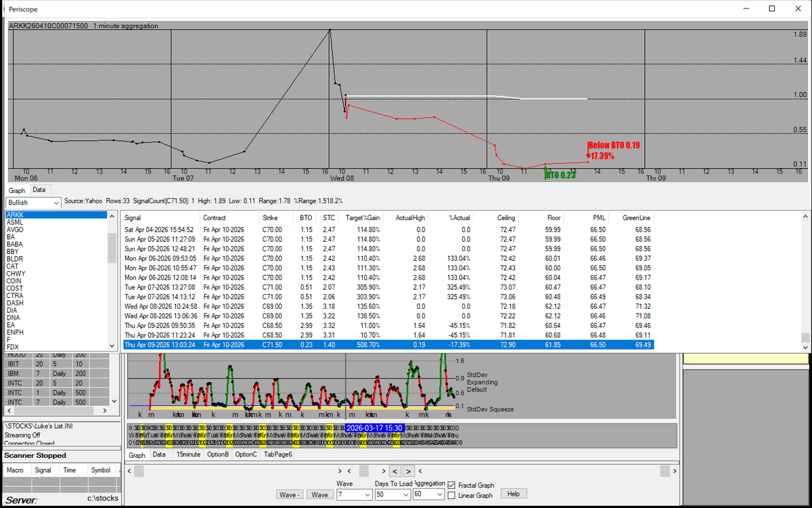812x508 pixels.
Task: Switch to the OptionC tab
Action: click(246, 454)
